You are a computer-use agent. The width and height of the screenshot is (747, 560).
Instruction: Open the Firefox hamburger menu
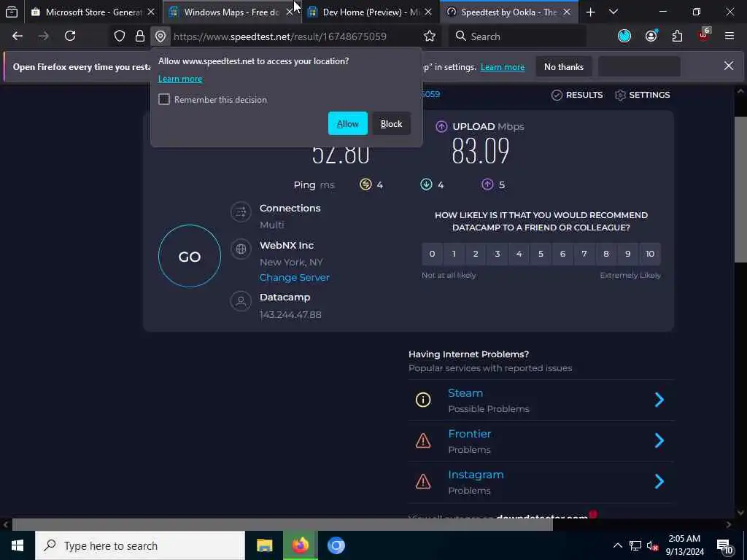click(x=729, y=36)
